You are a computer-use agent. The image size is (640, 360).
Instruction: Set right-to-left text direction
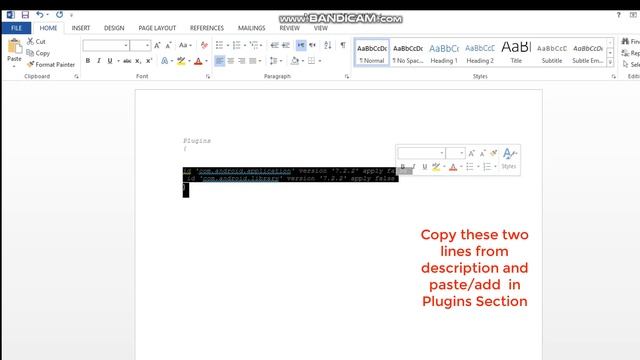tap(312, 45)
